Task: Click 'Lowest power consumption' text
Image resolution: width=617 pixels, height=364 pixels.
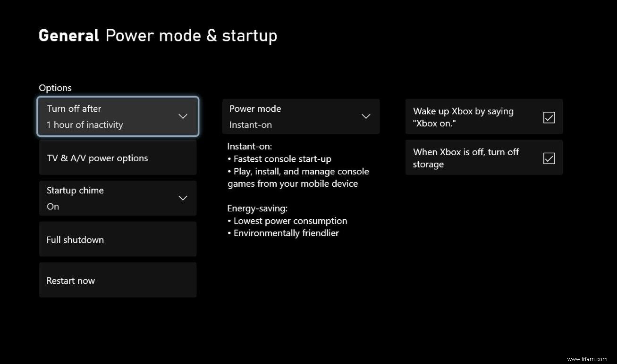Action: (x=290, y=221)
